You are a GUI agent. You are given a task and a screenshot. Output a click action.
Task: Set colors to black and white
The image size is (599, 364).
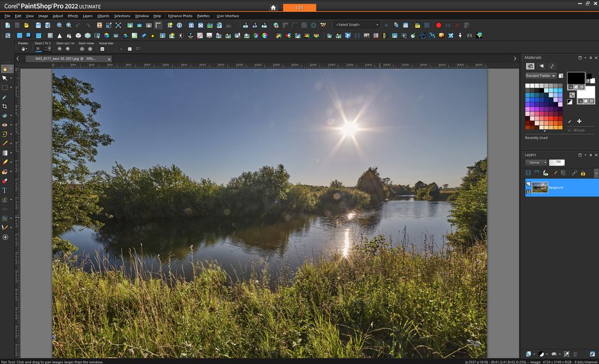tap(570, 102)
